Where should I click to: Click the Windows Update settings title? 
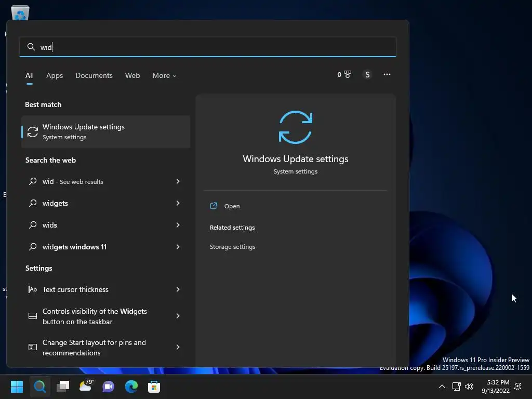[296, 159]
